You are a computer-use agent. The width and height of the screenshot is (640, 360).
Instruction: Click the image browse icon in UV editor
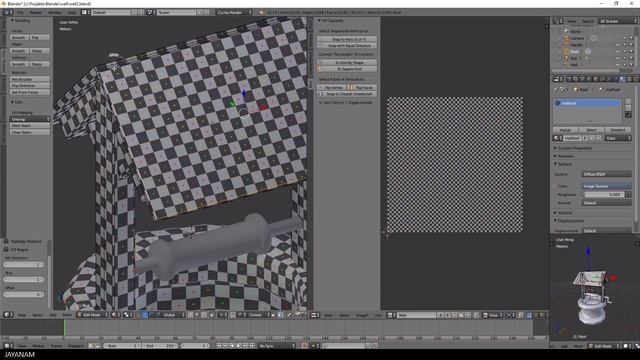pos(391,315)
